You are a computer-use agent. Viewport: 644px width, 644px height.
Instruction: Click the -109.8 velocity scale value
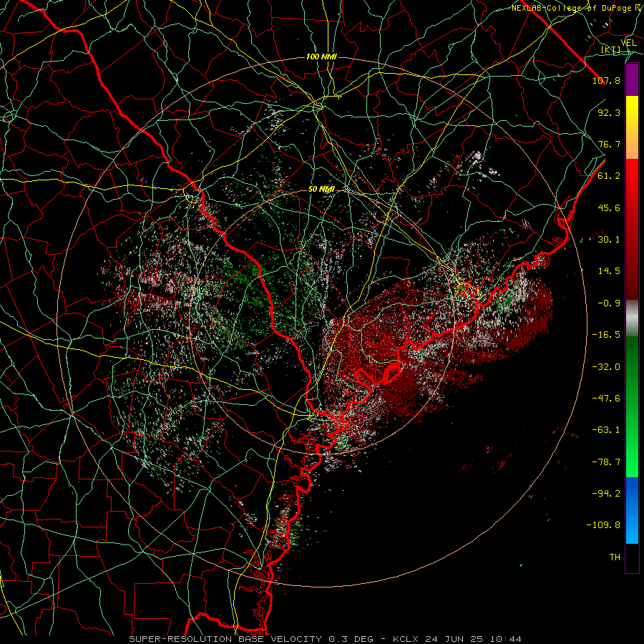point(603,525)
